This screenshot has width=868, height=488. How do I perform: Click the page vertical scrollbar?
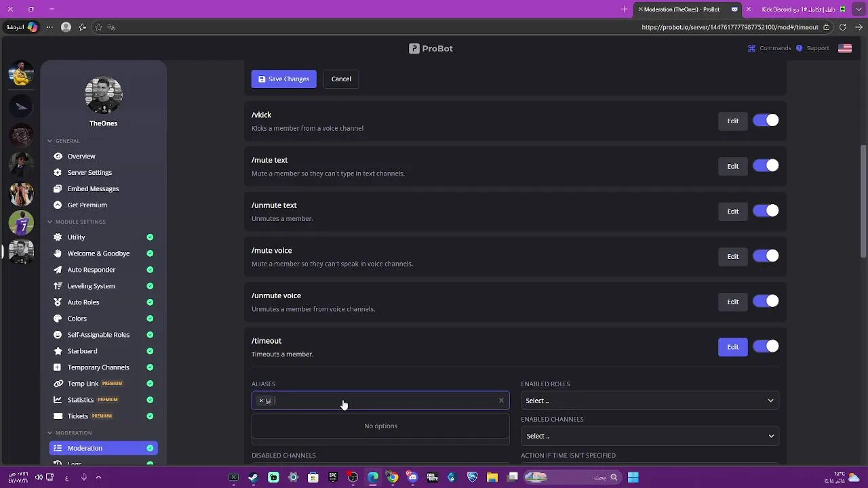[x=863, y=200]
